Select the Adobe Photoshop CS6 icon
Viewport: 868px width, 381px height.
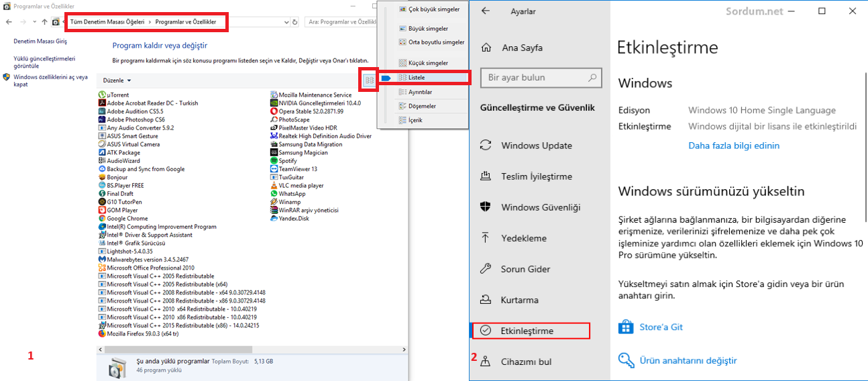pos(102,119)
